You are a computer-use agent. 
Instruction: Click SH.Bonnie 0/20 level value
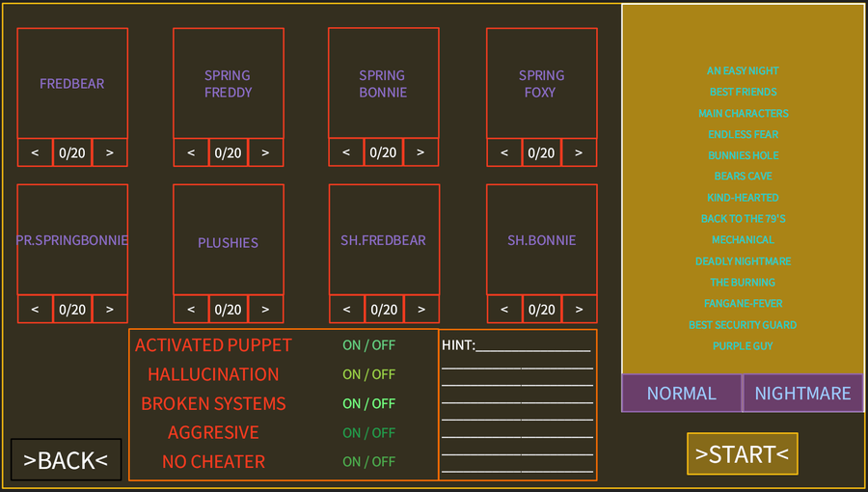click(x=542, y=309)
